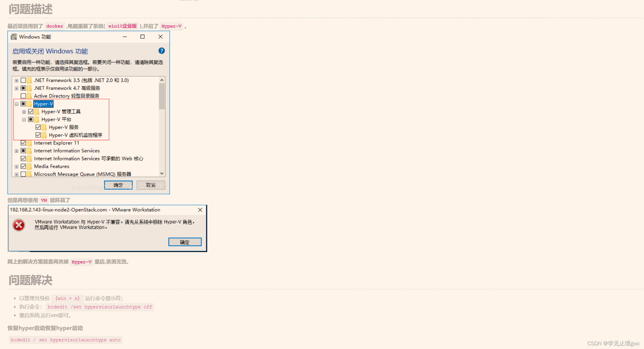
Task: Uncheck Hyper-V 管理工具 checkbox
Action: tap(31, 111)
